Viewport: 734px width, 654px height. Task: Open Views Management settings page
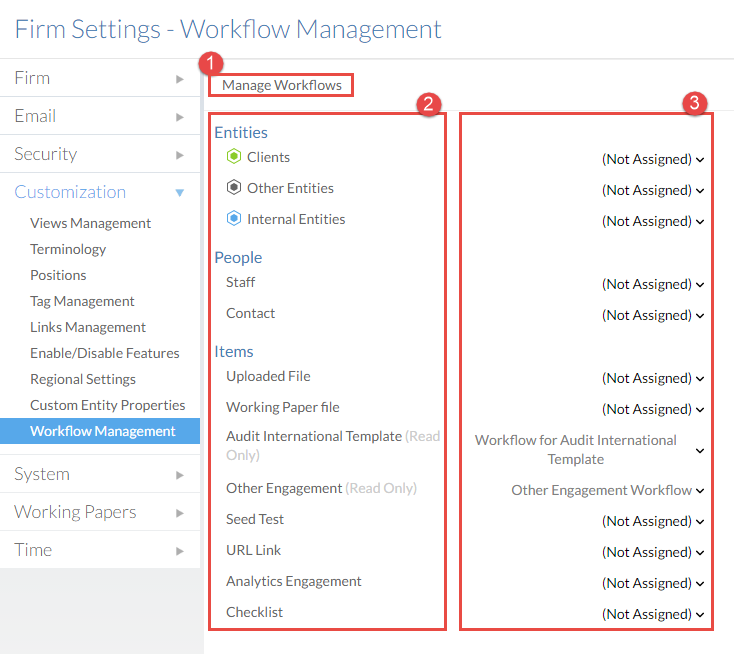pyautogui.click(x=90, y=223)
